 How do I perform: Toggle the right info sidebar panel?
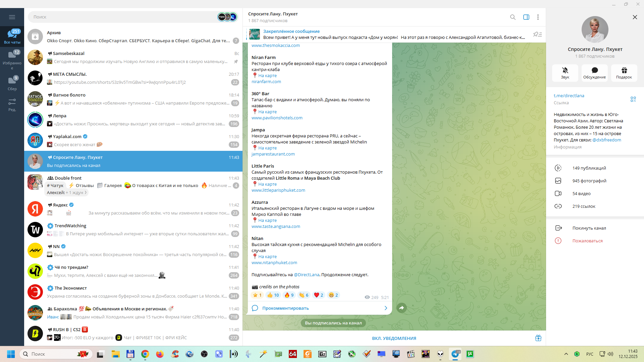click(526, 17)
